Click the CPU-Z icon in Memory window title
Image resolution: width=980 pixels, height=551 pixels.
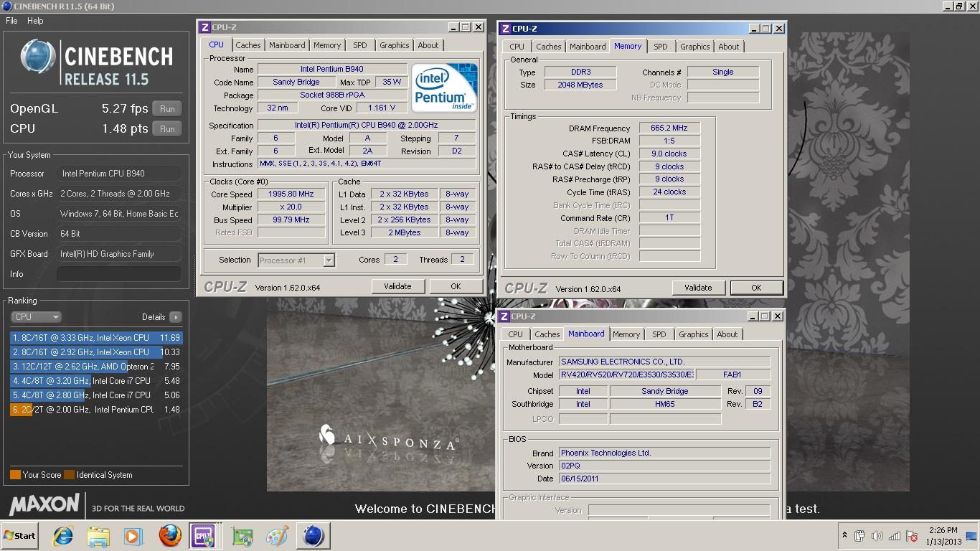[506, 29]
